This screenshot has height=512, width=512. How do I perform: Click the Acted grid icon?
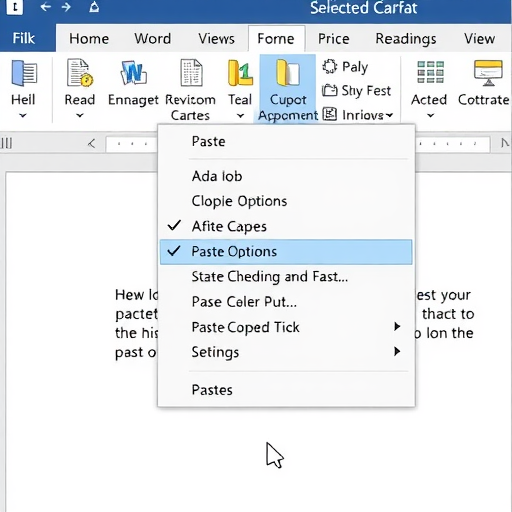pyautogui.click(x=430, y=72)
